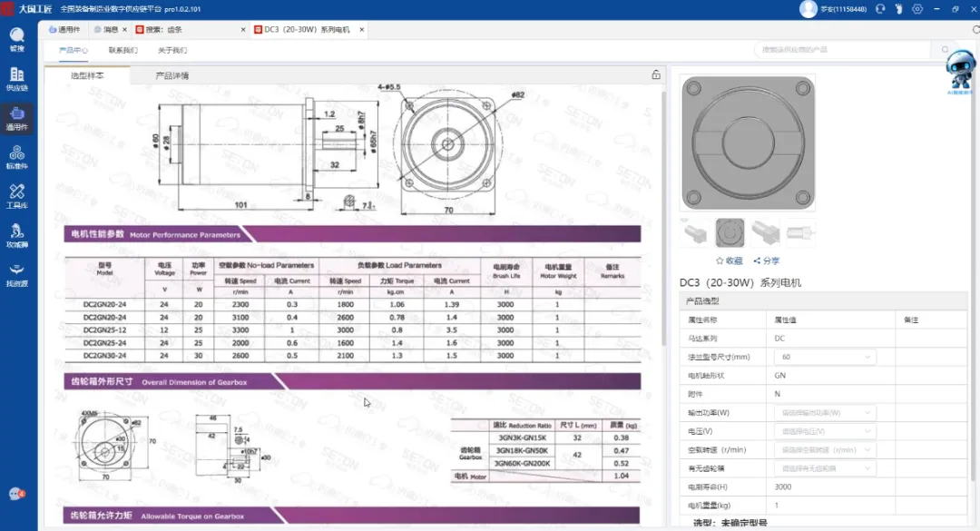Expand the 输出功率(W) dropdown
Viewport: 980px width, 531px height.
pyautogui.click(x=824, y=413)
